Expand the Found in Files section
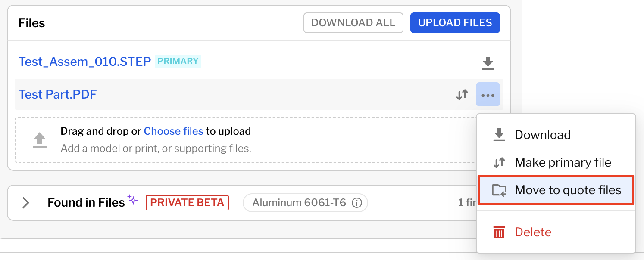Image resolution: width=644 pixels, height=260 pixels. (x=26, y=203)
